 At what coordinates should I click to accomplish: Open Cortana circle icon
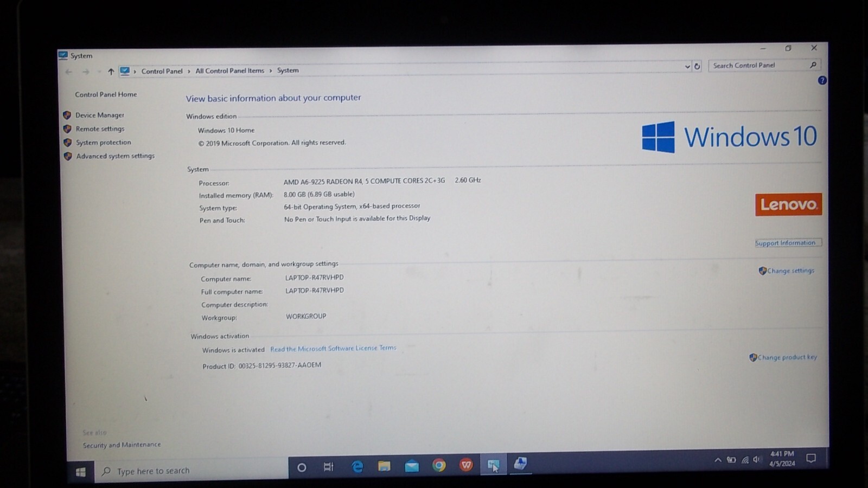pyautogui.click(x=302, y=467)
